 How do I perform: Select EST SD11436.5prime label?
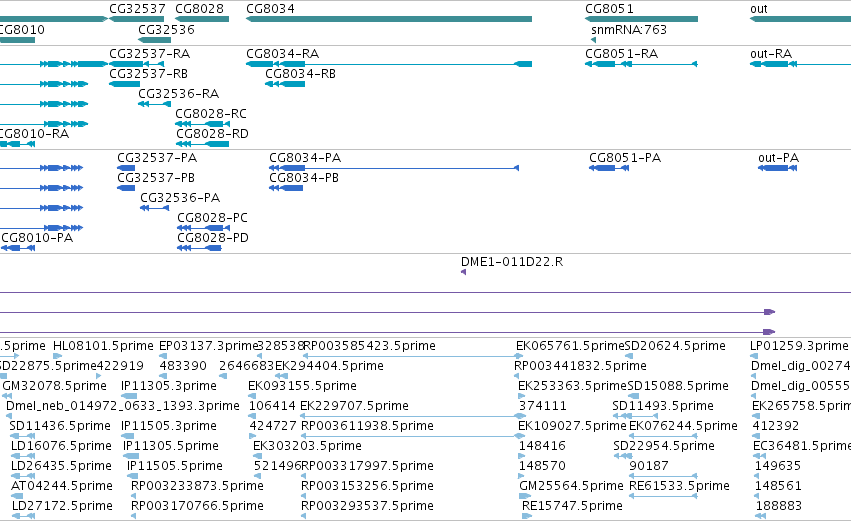[60, 427]
